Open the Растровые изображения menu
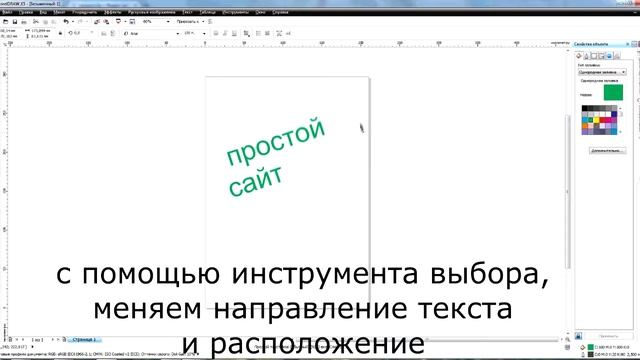 coord(151,12)
